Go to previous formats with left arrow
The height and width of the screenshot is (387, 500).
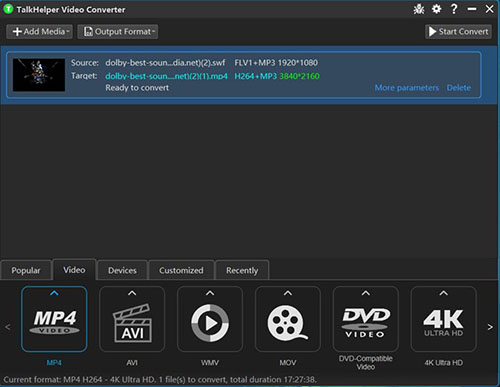8,327
